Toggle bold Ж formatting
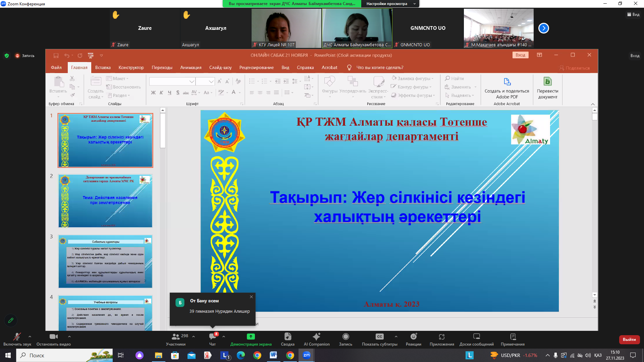644x362 pixels. tap(153, 93)
